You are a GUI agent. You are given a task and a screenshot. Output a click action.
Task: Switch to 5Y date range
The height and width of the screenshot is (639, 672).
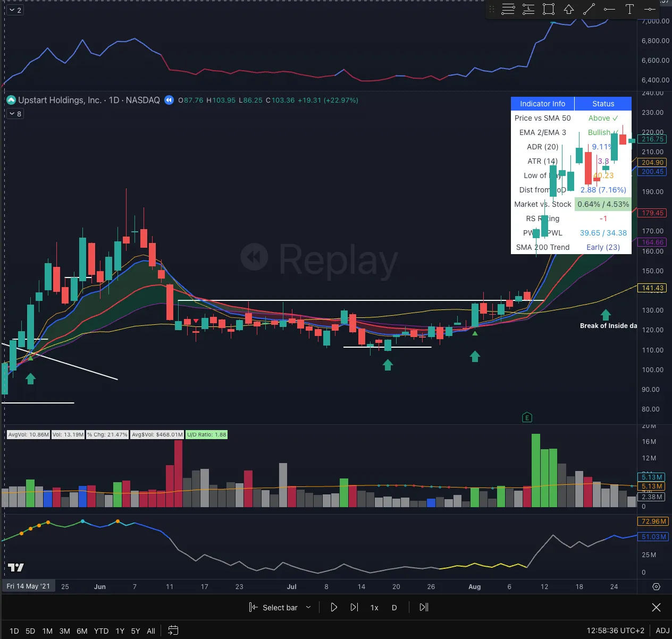[136, 631]
